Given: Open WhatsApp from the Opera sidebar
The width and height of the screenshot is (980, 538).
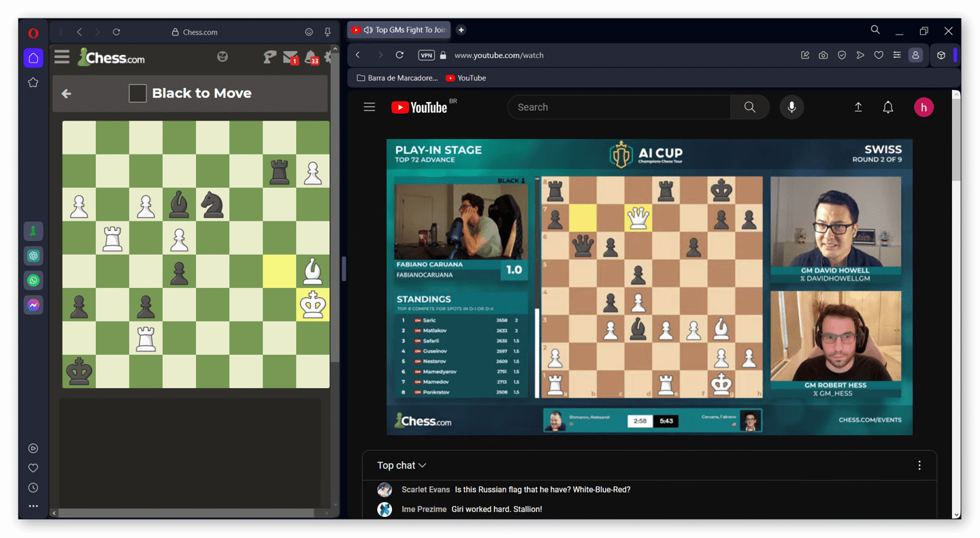Looking at the screenshot, I should (x=33, y=281).
